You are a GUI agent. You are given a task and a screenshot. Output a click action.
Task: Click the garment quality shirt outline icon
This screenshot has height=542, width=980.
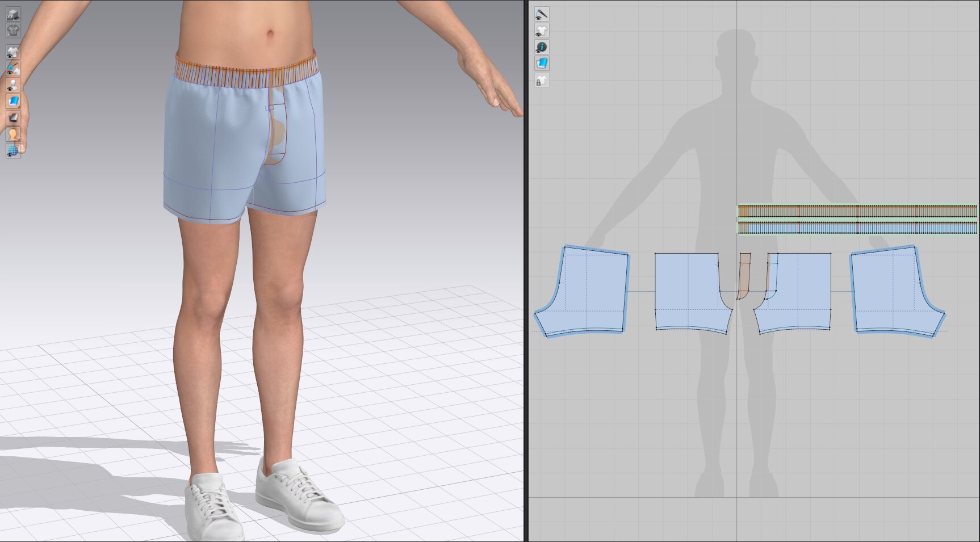[13, 30]
